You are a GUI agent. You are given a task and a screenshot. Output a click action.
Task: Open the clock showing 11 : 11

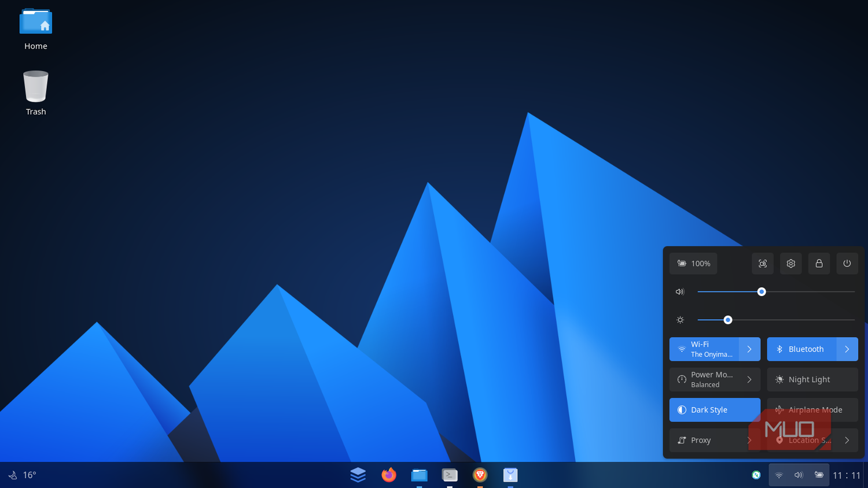click(x=847, y=475)
